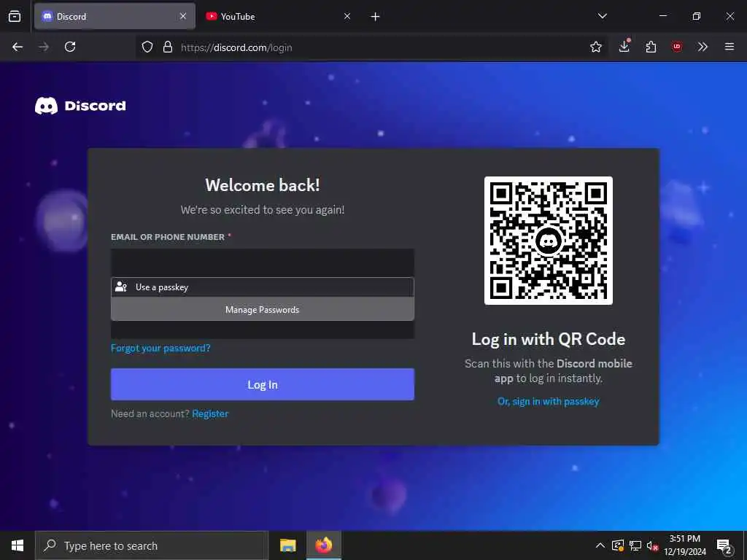Open tracking protection shield icon
The image size is (747, 560).
point(147,47)
